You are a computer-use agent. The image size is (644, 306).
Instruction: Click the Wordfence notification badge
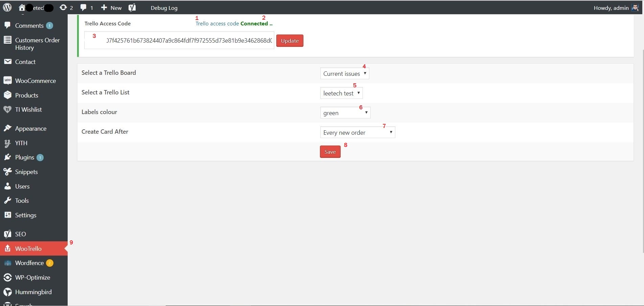click(x=50, y=263)
